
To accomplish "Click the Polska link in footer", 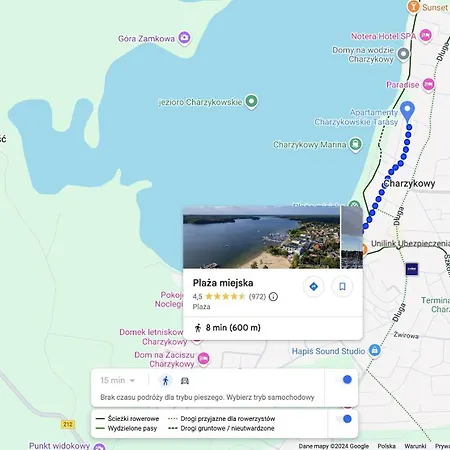I will pos(386,446).
